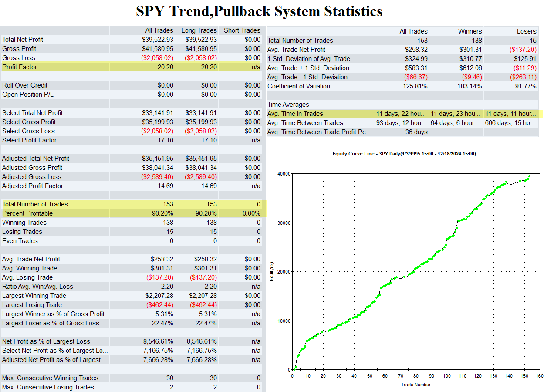Click 'Avg. Trade + 1 Std. Deviation' label
Image resolution: width=547 pixels, height=392 pixels.
tap(309, 68)
